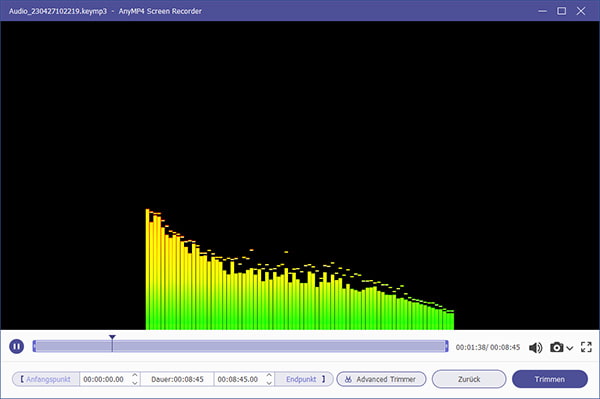600x399 pixels.
Task: Click the start time field 00:00:00.00
Action: (x=103, y=379)
